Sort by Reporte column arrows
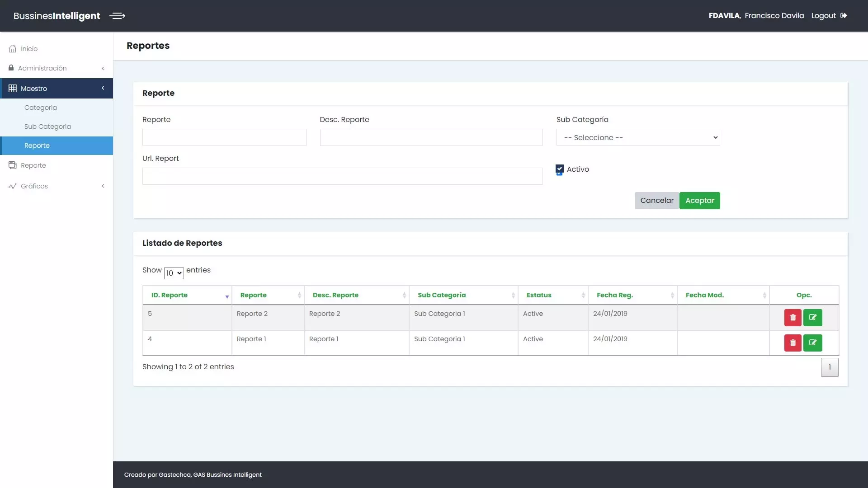The image size is (868, 488). (x=299, y=296)
